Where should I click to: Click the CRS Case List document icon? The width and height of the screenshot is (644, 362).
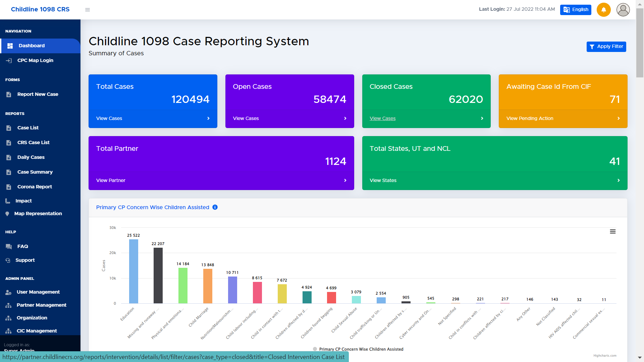click(9, 143)
